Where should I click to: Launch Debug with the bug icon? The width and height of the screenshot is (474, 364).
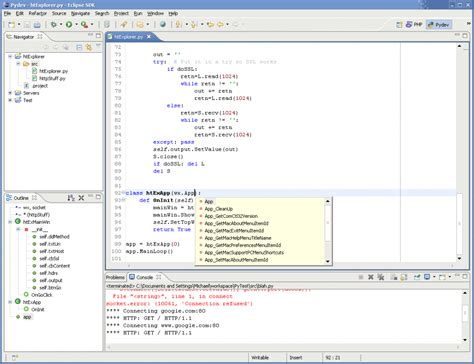(53, 25)
